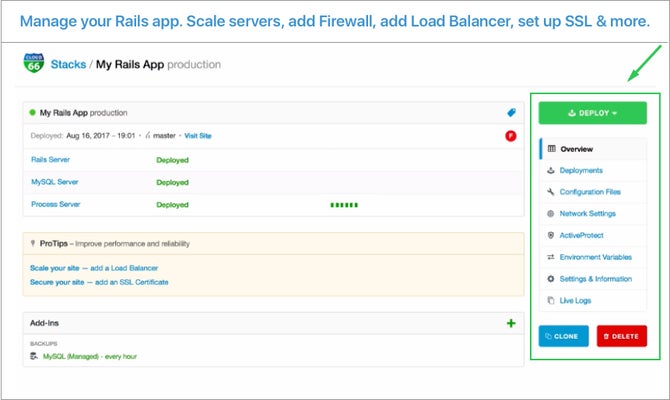Open Settings & Information in the side menu
This screenshot has width=670, height=400.
pos(593,279)
